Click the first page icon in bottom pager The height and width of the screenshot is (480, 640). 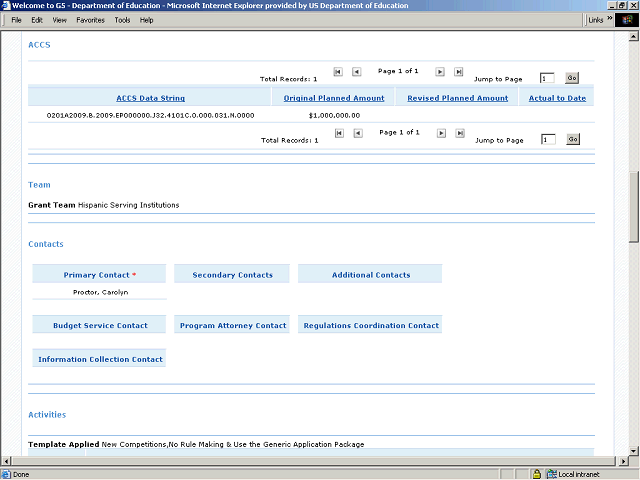(x=338, y=133)
